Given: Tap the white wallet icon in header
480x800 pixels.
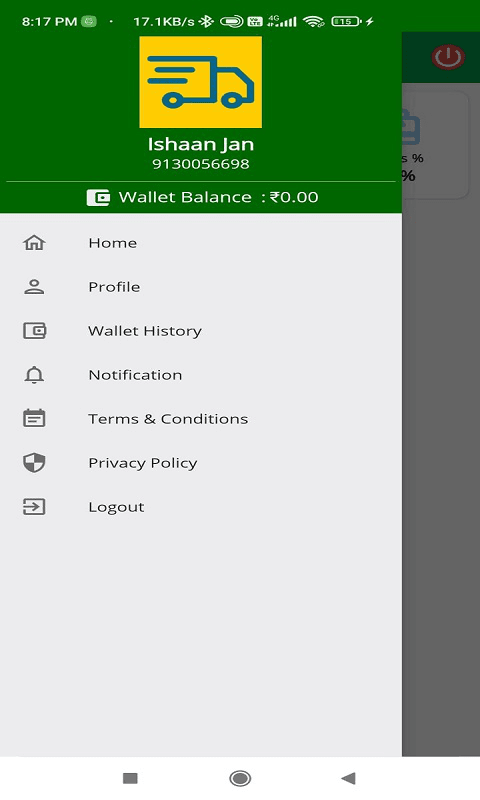Looking at the screenshot, I should click(98, 197).
